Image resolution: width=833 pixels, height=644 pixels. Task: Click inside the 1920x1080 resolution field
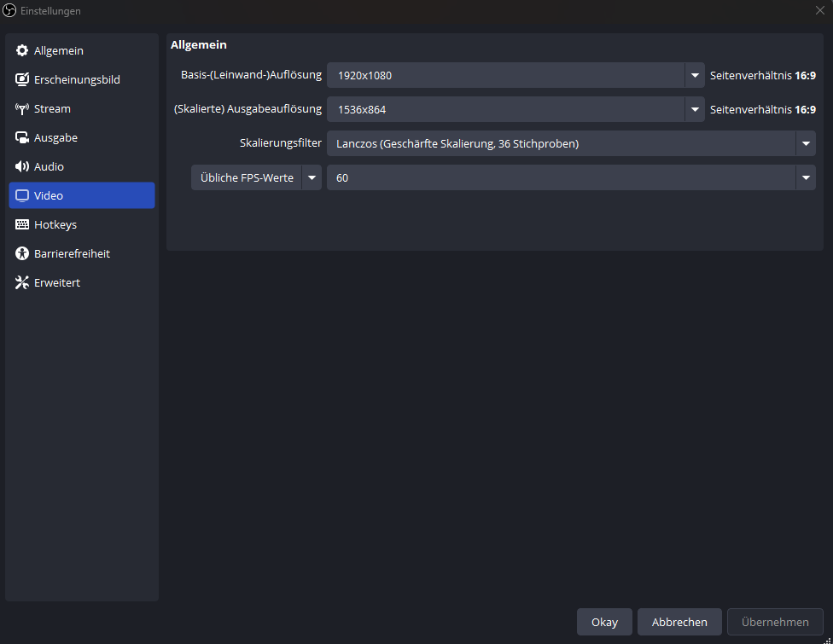[504, 75]
